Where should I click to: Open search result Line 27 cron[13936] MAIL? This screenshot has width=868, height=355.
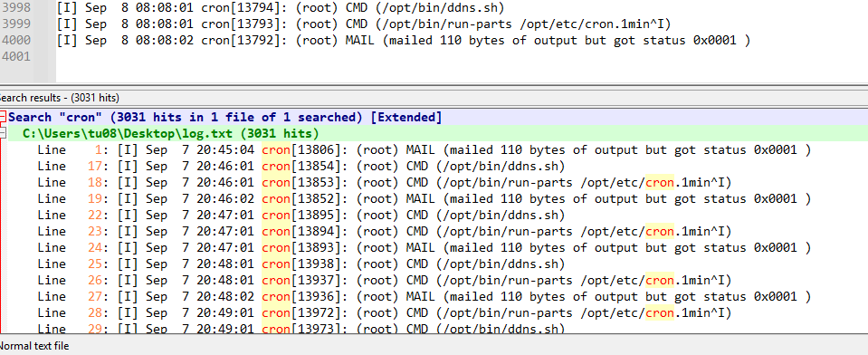pyautogui.click(x=424, y=296)
